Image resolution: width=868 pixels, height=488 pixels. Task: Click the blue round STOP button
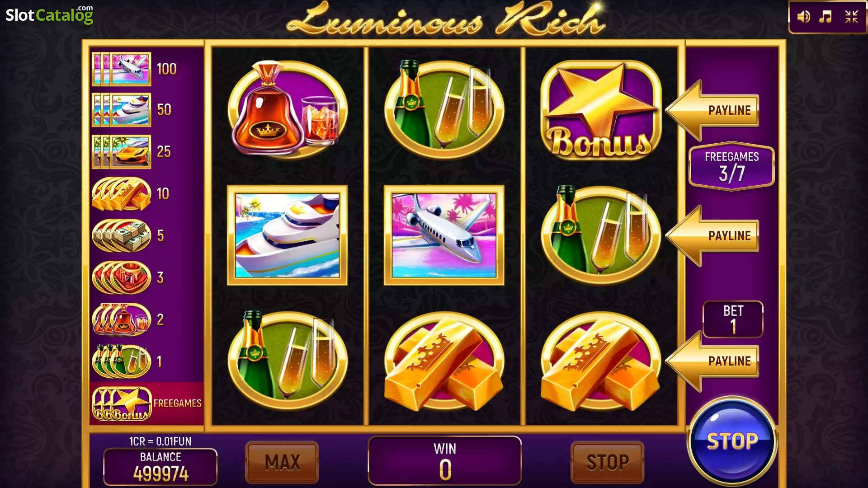click(732, 441)
